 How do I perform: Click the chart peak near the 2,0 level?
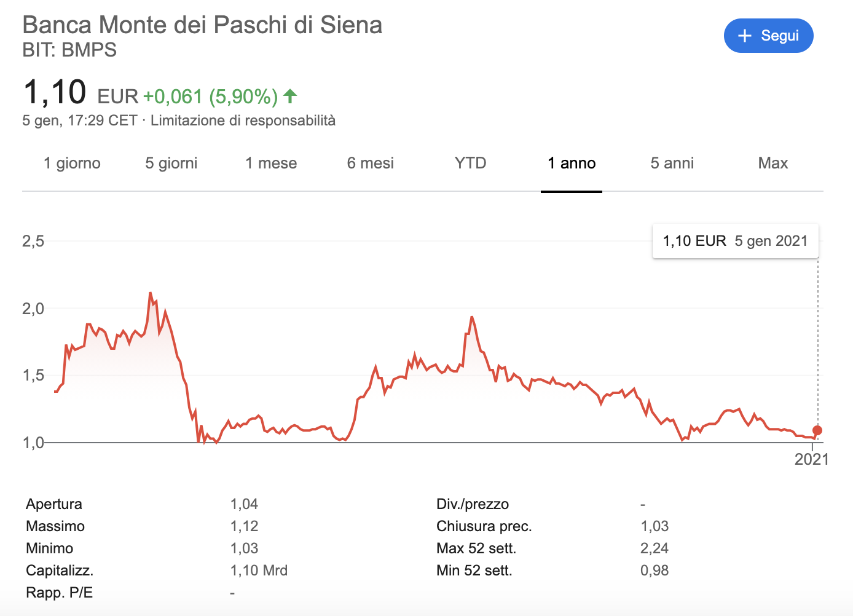[151, 293]
